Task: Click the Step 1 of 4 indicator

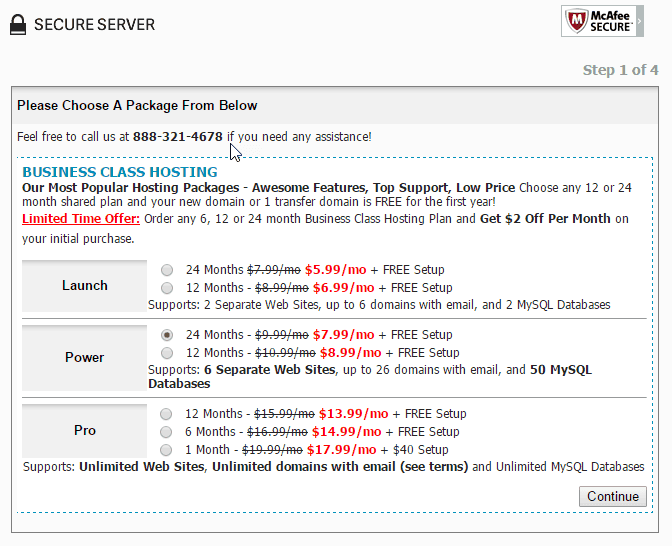Action: click(621, 70)
